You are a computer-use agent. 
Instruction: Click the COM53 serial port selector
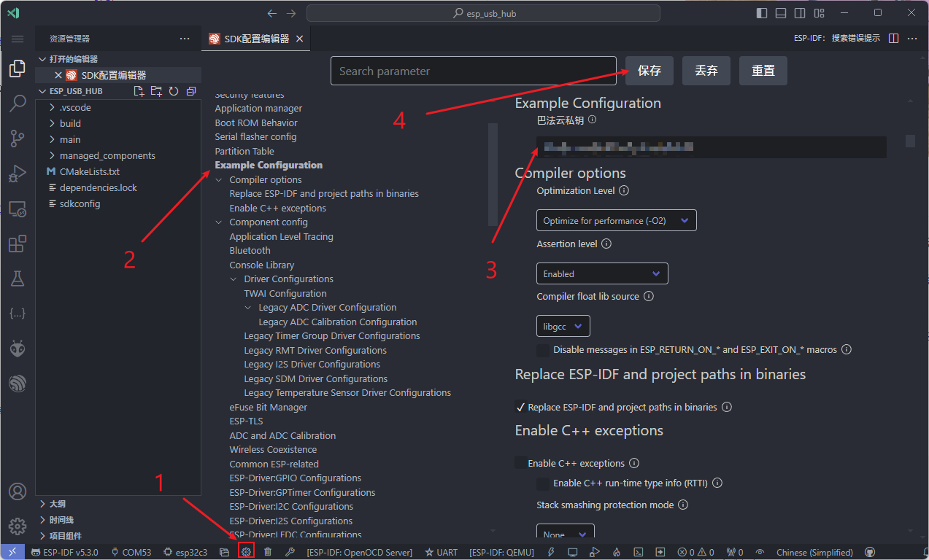click(131, 552)
